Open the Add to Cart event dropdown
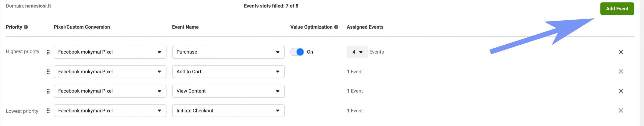The width and height of the screenshot is (644, 126). click(x=228, y=72)
